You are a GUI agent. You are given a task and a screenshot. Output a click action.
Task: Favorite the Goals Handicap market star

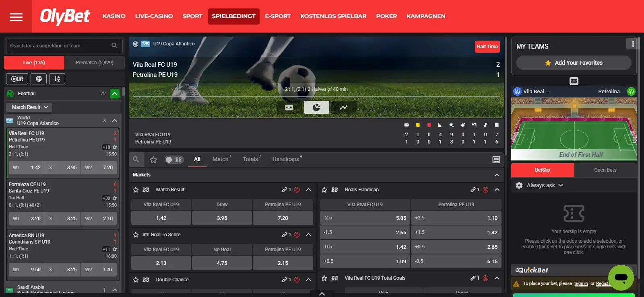pyautogui.click(x=324, y=190)
